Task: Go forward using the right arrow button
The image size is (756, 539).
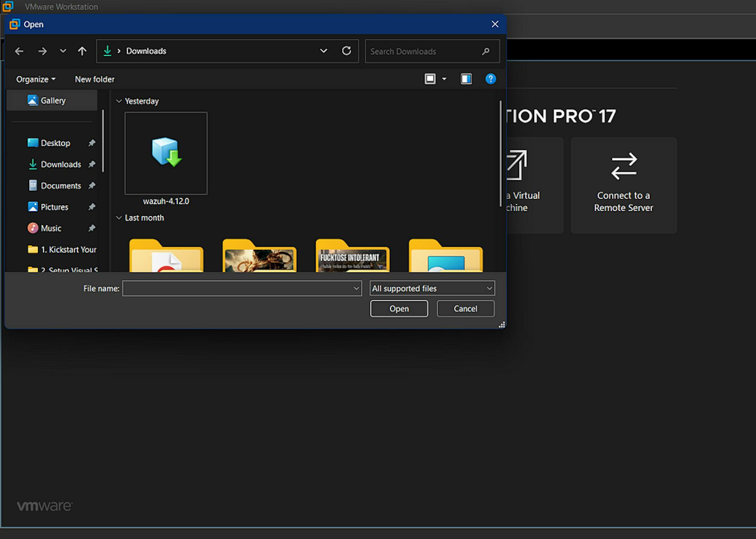Action: pos(42,51)
